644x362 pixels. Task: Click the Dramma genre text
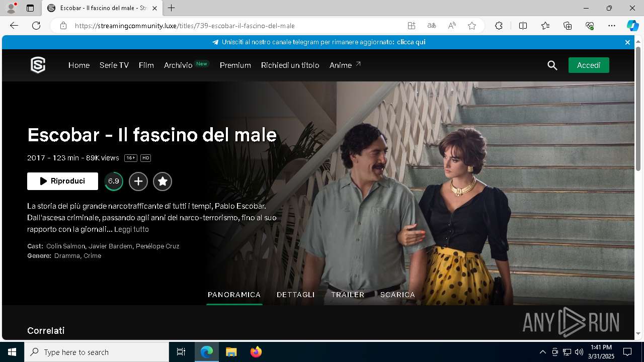[x=67, y=256]
